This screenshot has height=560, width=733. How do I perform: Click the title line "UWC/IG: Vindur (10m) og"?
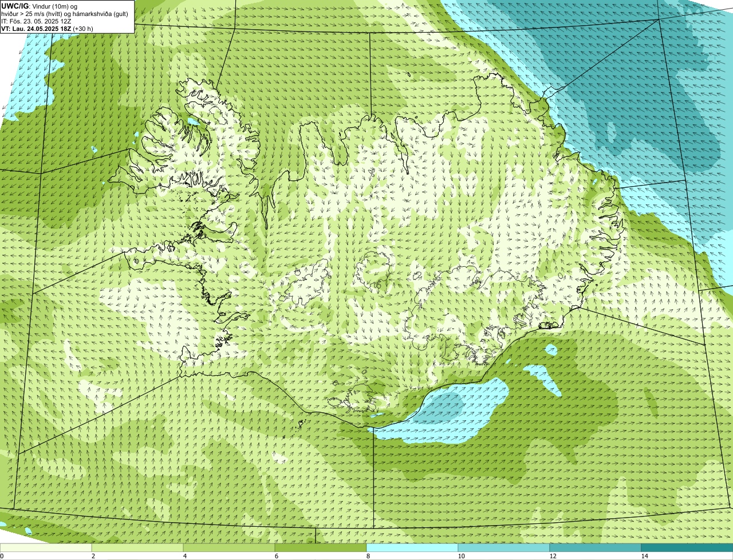coord(40,6)
